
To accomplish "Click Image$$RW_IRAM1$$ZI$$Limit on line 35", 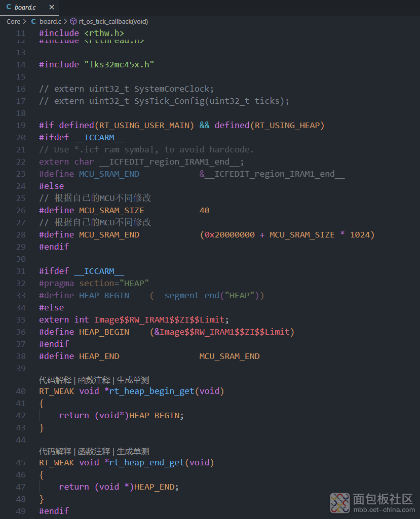I will (x=159, y=320).
